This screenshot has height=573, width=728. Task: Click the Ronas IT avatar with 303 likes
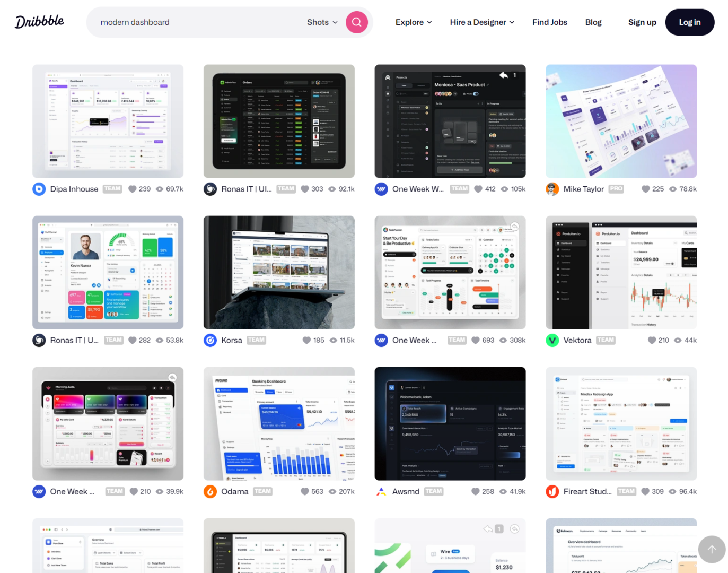(x=210, y=189)
